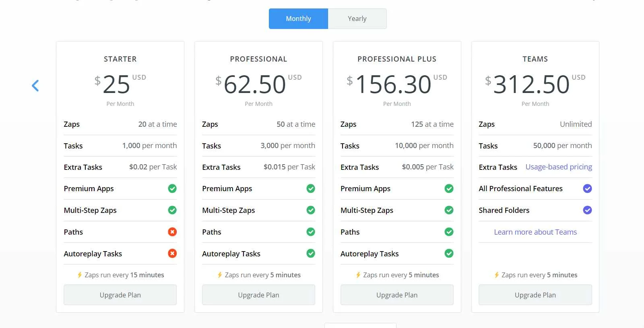Click Professional Paths checkmark

point(311,232)
